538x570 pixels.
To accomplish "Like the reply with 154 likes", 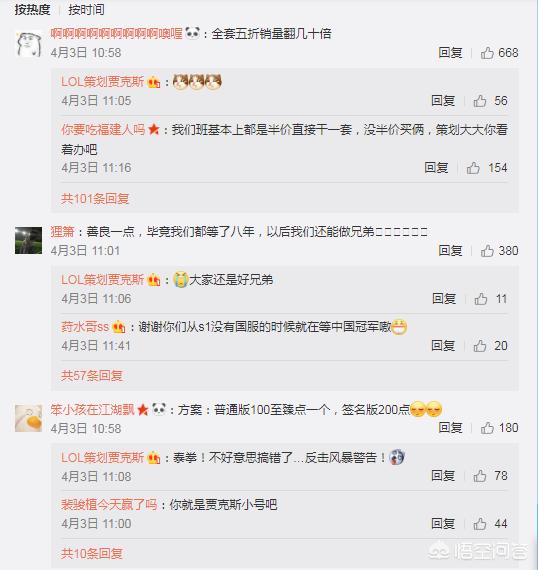I will [x=473, y=168].
